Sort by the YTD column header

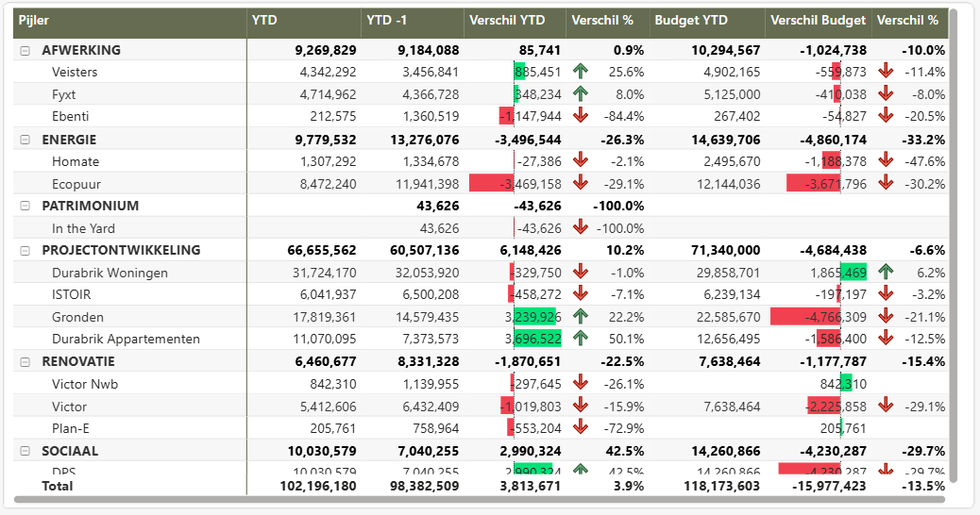[x=264, y=21]
